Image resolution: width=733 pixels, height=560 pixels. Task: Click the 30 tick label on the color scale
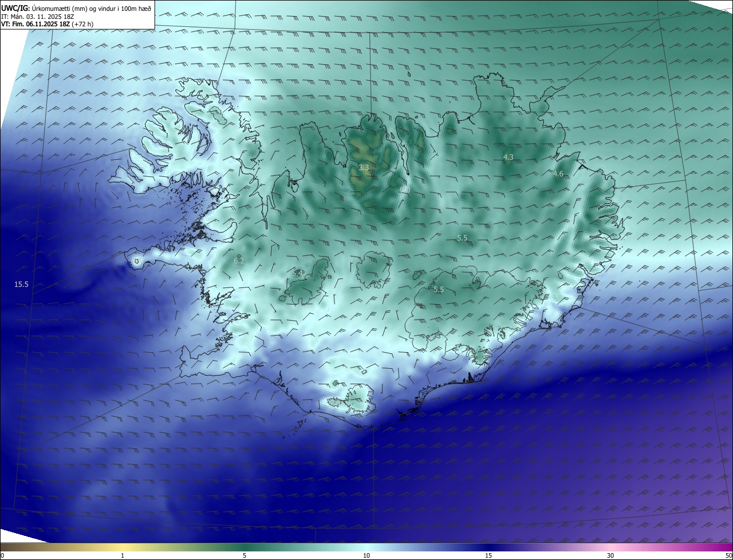(x=610, y=555)
